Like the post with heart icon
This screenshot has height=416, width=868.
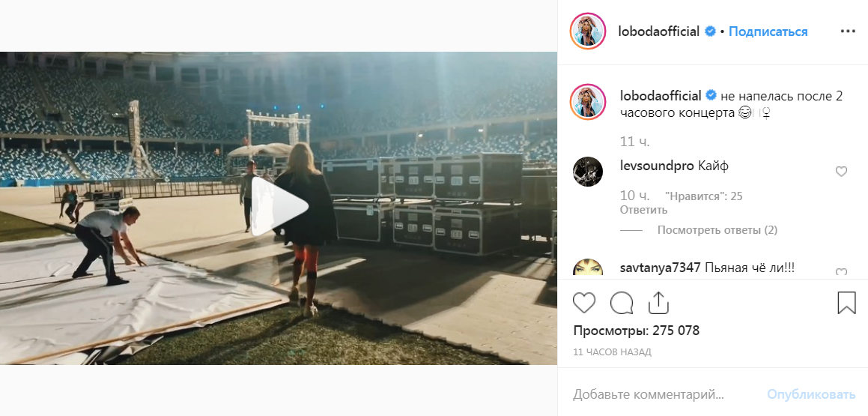[x=583, y=303]
